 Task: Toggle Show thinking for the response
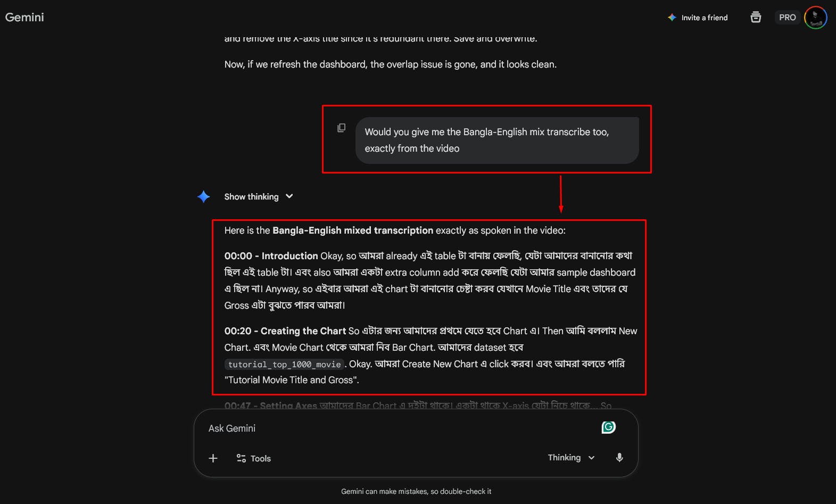point(251,196)
